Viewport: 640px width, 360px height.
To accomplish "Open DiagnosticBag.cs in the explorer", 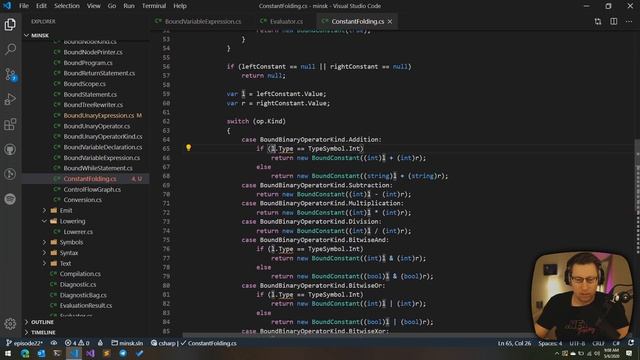I will tap(83, 295).
